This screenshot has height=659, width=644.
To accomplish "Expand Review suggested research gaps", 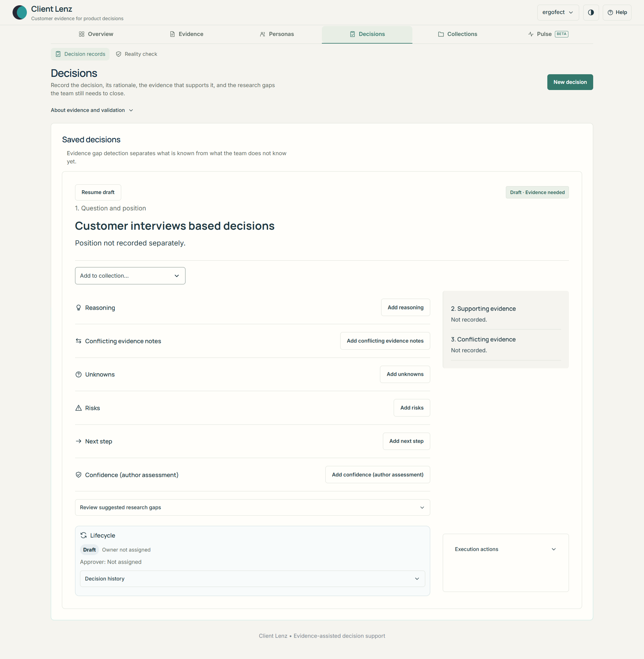I will click(252, 507).
